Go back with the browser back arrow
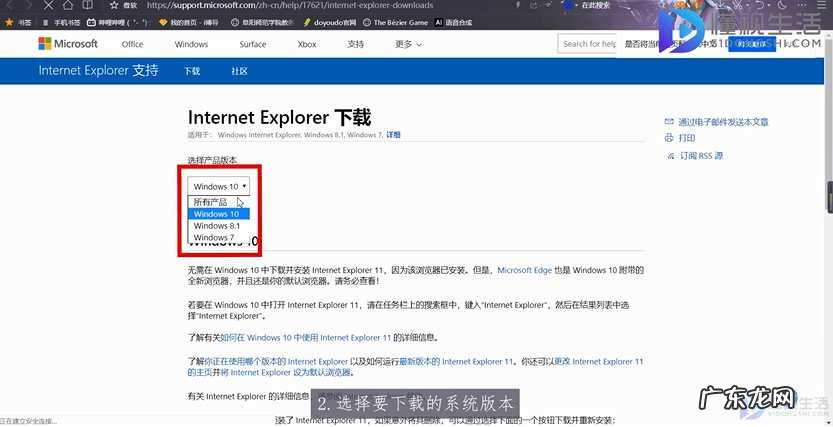The width and height of the screenshot is (833, 427). click(x=10, y=5)
